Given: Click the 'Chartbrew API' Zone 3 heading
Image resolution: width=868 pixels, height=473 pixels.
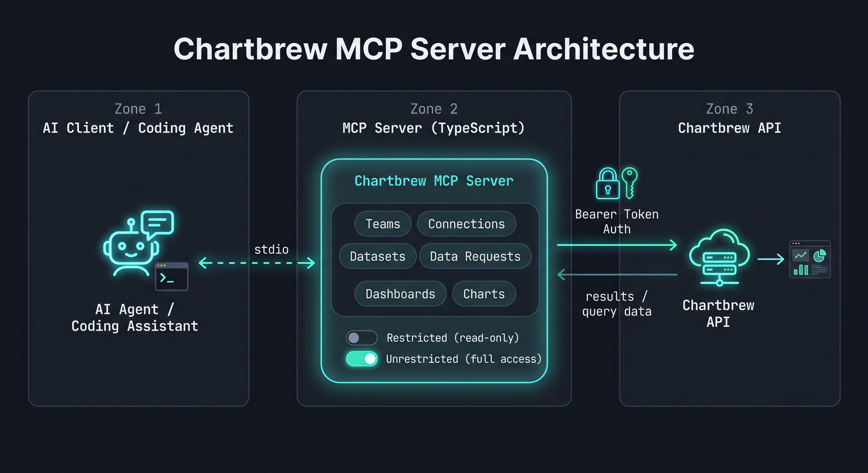Looking at the screenshot, I should pyautogui.click(x=730, y=128).
